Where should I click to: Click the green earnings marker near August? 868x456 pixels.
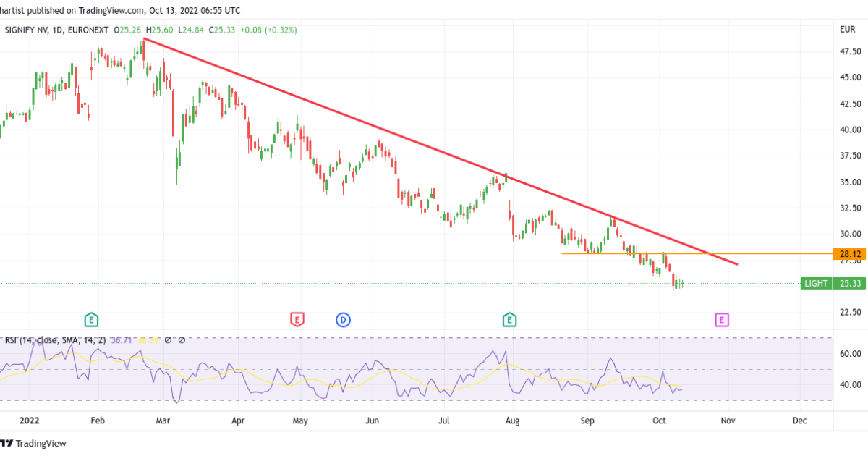[x=510, y=318]
